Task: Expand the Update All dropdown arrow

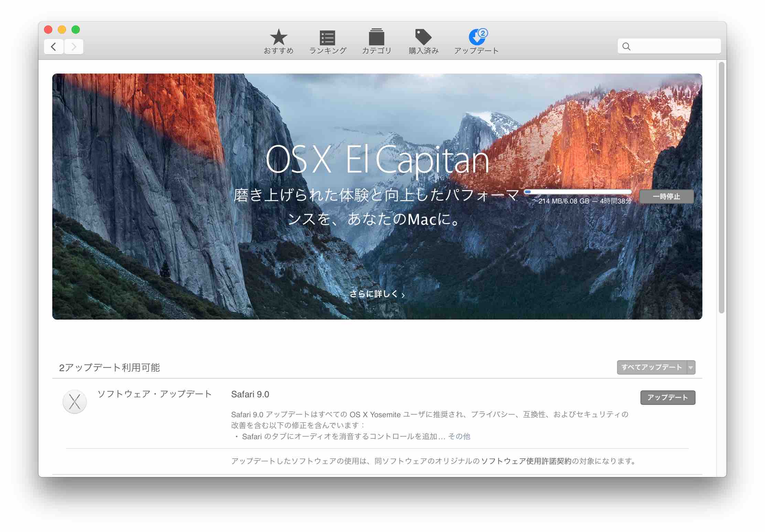Action: point(691,367)
